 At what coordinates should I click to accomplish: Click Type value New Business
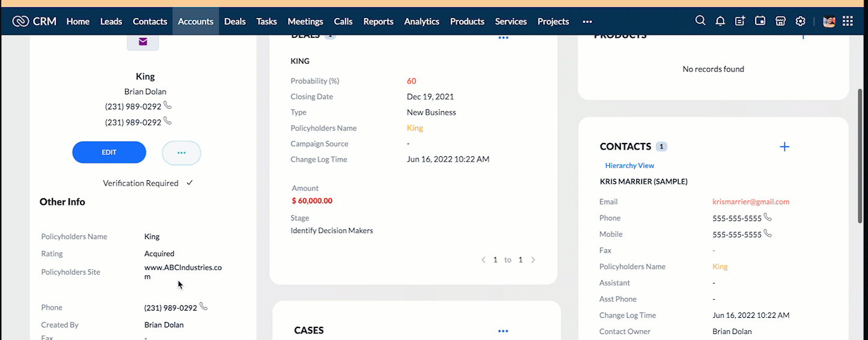(432, 112)
